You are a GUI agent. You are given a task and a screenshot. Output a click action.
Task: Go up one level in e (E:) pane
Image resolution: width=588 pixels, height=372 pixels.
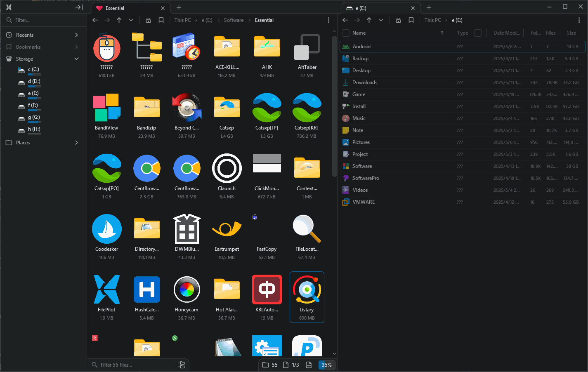pyautogui.click(x=369, y=20)
